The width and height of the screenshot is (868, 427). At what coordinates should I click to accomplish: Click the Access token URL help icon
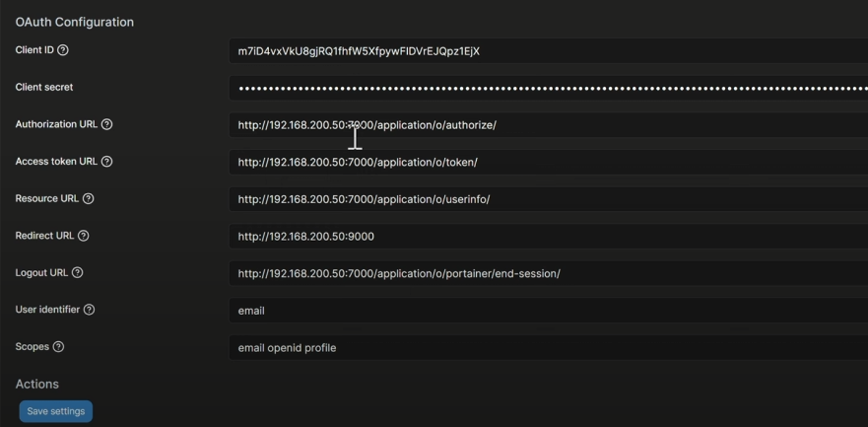coord(106,162)
